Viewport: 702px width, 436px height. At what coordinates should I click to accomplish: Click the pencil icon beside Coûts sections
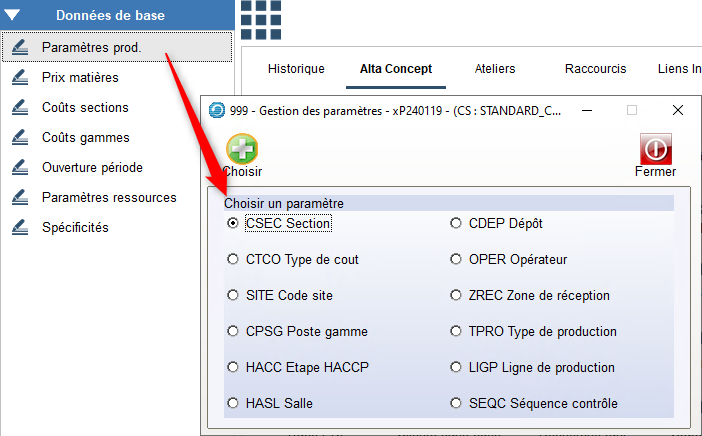(x=19, y=107)
